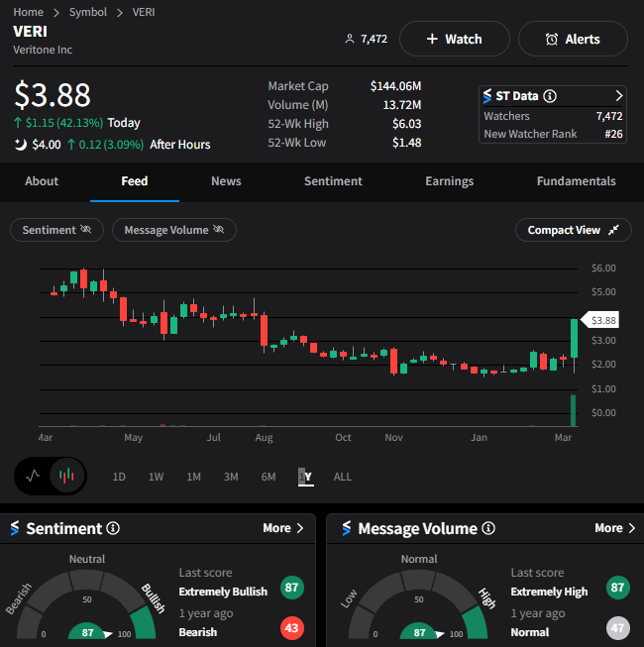The height and width of the screenshot is (647, 644).
Task: Open More link in Sentiment panel
Action: click(283, 528)
